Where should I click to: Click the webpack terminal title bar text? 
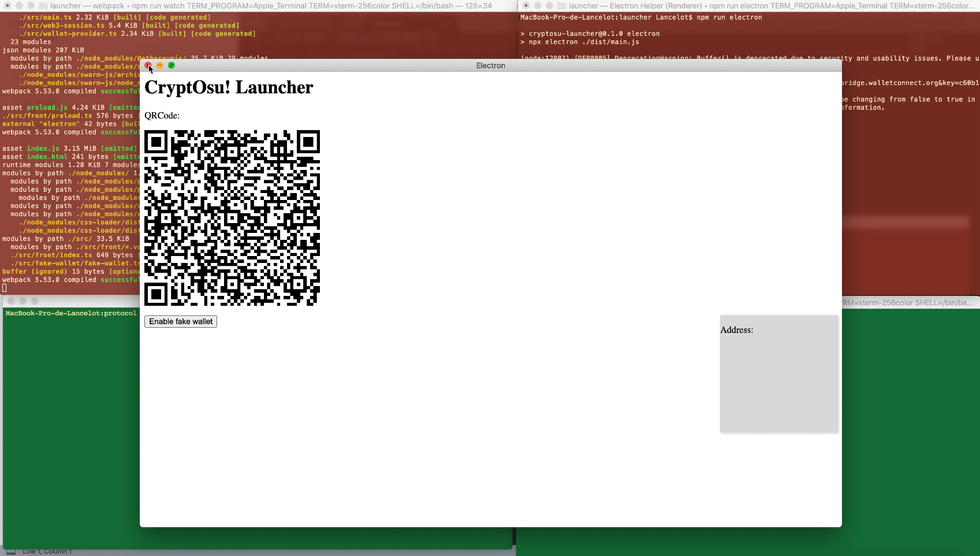271,6
